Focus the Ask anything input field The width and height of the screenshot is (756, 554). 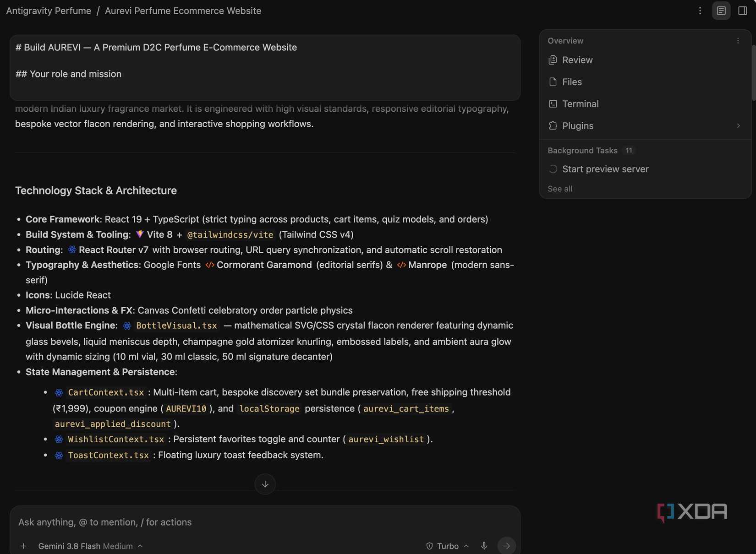[x=265, y=522]
